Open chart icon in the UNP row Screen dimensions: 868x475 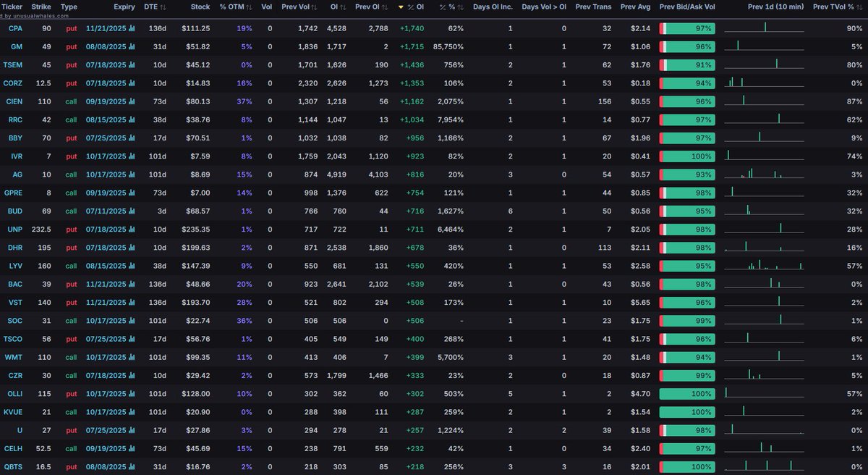click(x=132, y=230)
